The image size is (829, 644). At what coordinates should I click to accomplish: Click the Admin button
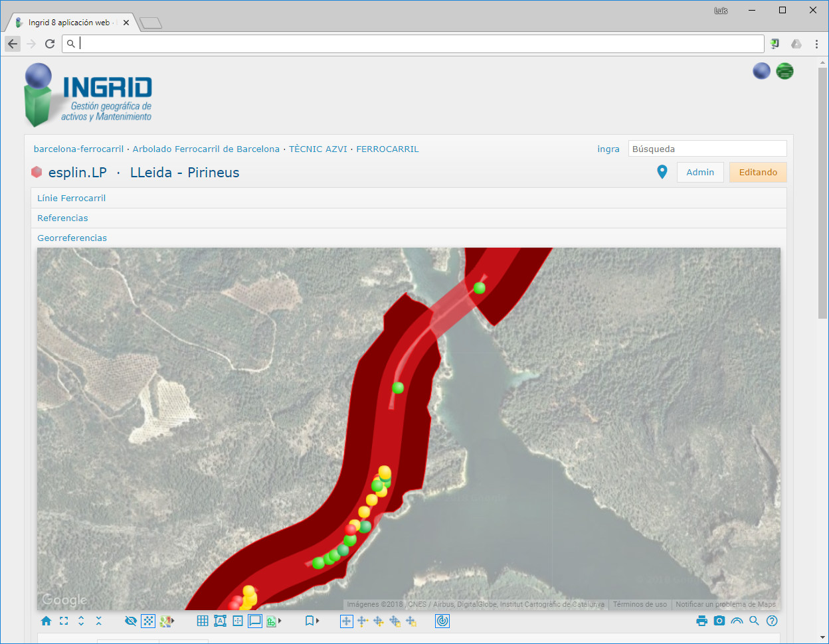(x=700, y=172)
